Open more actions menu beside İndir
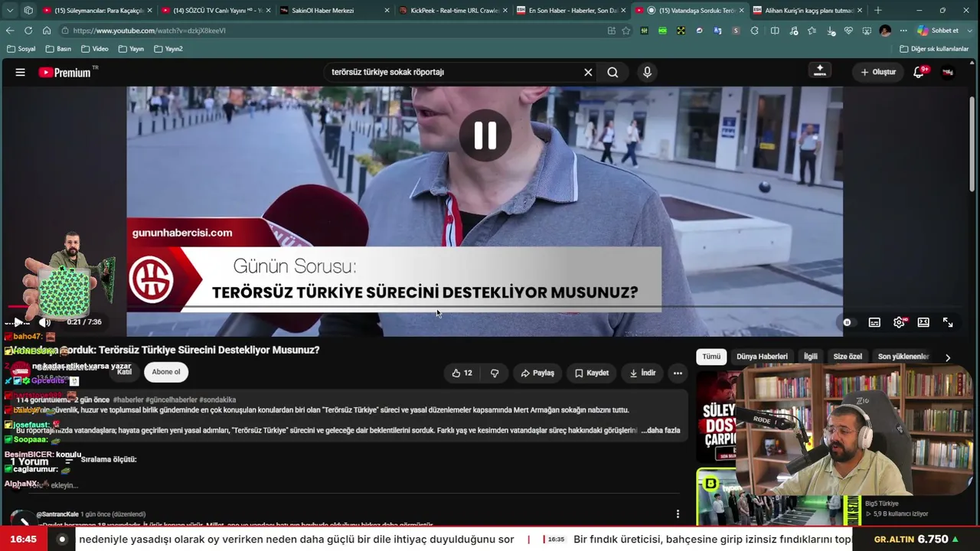 pyautogui.click(x=678, y=373)
